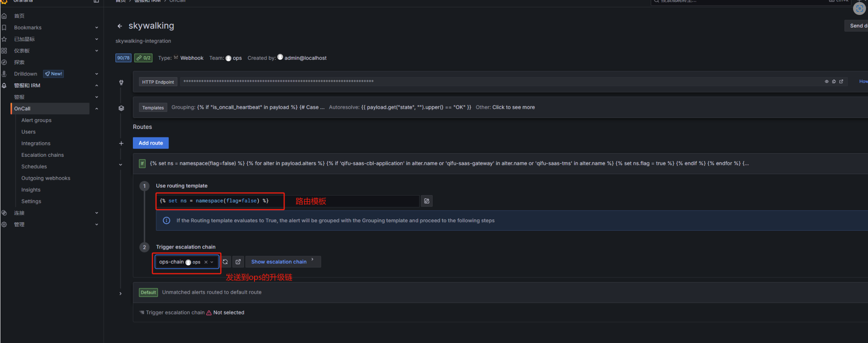
Task: Click the plus icon beside Add route
Action: coord(121,143)
